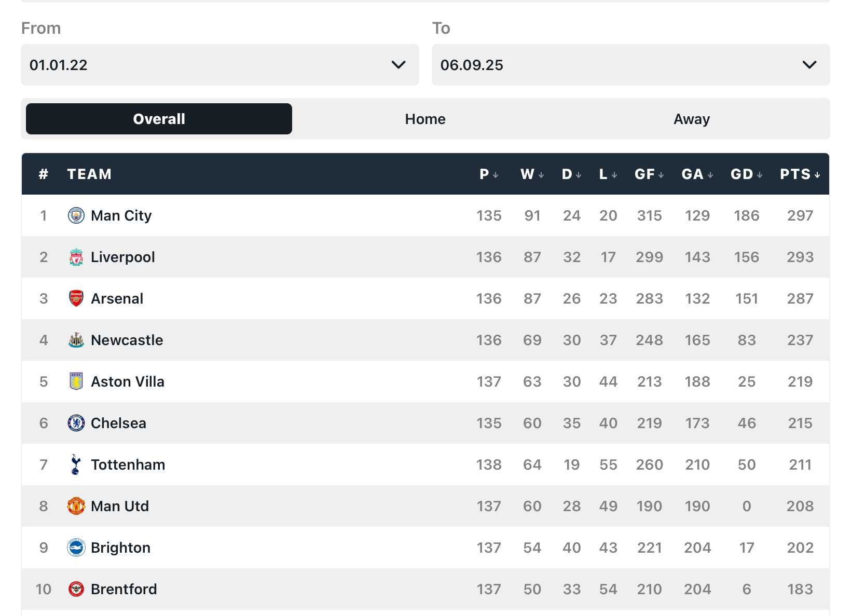This screenshot has width=851, height=616.
Task: Open the To date dropdown
Action: tap(630, 65)
